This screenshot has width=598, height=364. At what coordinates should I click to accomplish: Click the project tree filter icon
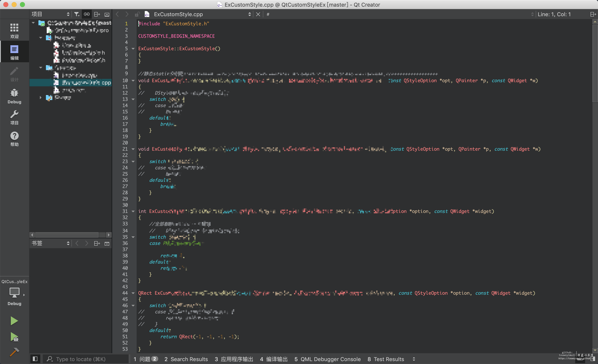click(77, 14)
